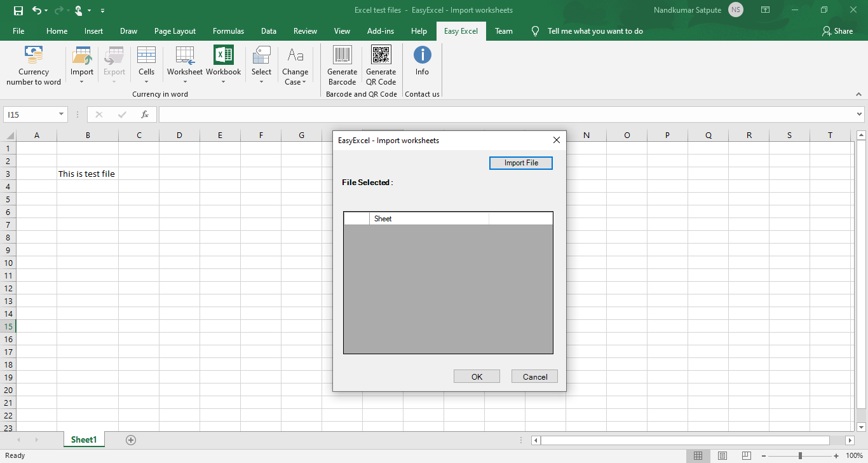This screenshot has height=463, width=868.
Task: Open the Formulas ribbon tab
Action: click(x=228, y=31)
